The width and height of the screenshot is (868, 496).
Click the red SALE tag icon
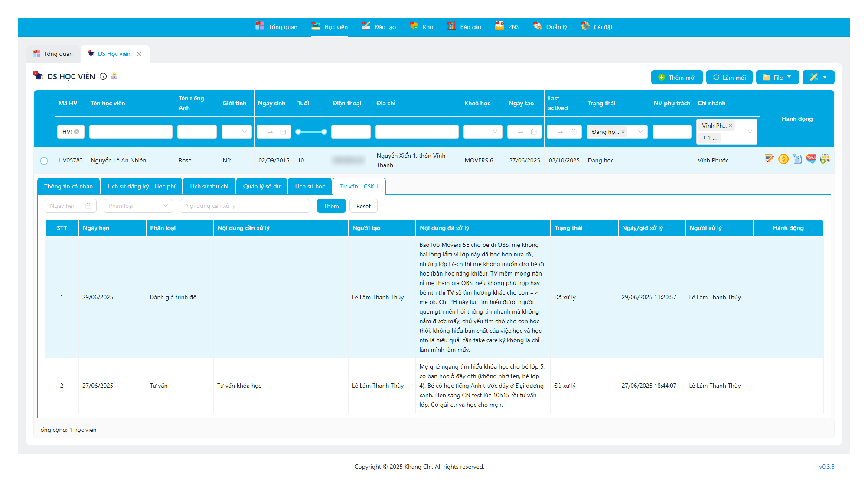click(811, 159)
